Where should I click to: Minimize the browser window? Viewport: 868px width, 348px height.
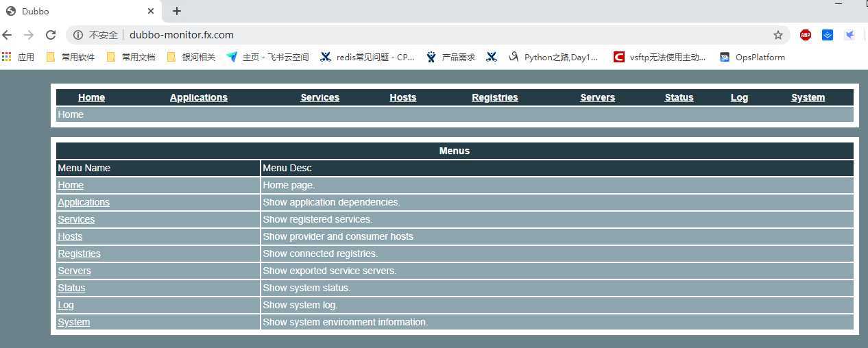(x=839, y=4)
